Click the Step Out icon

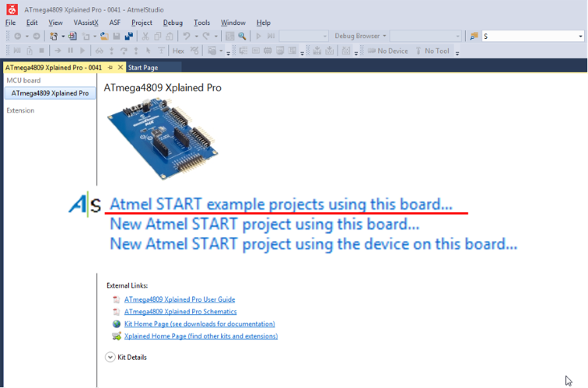click(x=136, y=51)
